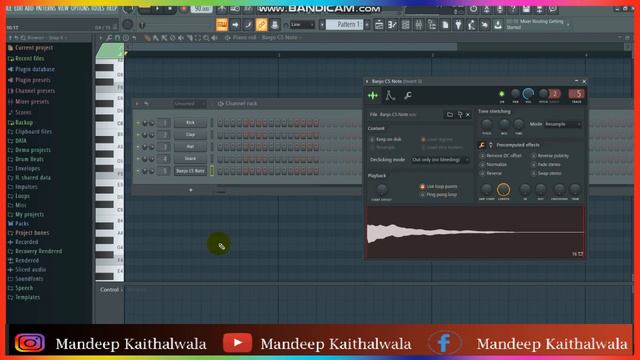Click the stamp icon next to link icon in toolbar
Screen dimensions: 640x360
[x=274, y=24]
